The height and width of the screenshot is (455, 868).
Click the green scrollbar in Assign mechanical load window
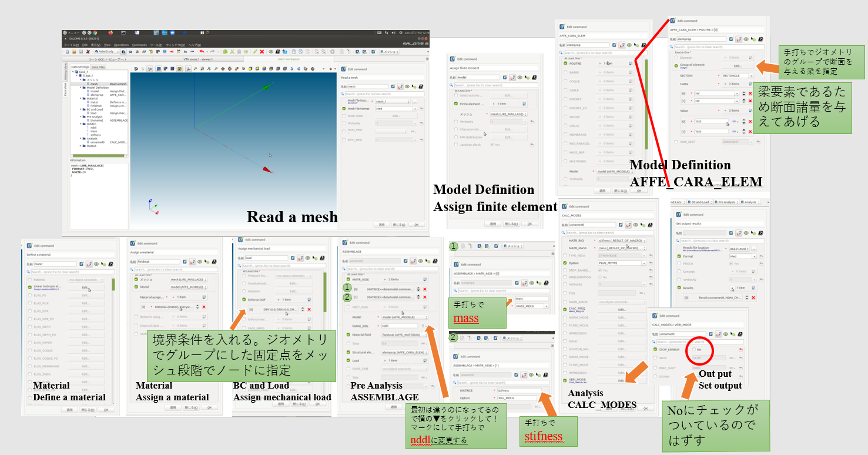pos(325,292)
